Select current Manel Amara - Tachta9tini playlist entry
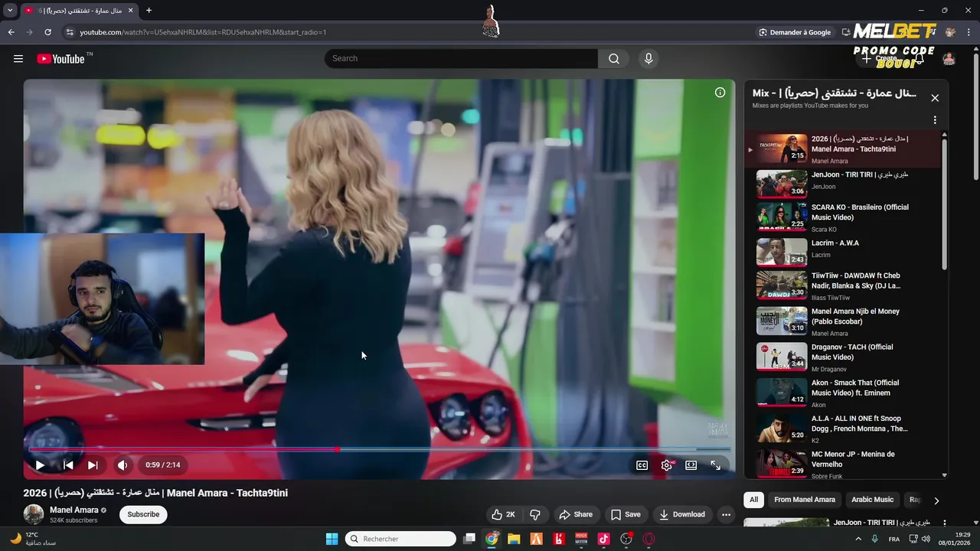 tap(842, 149)
